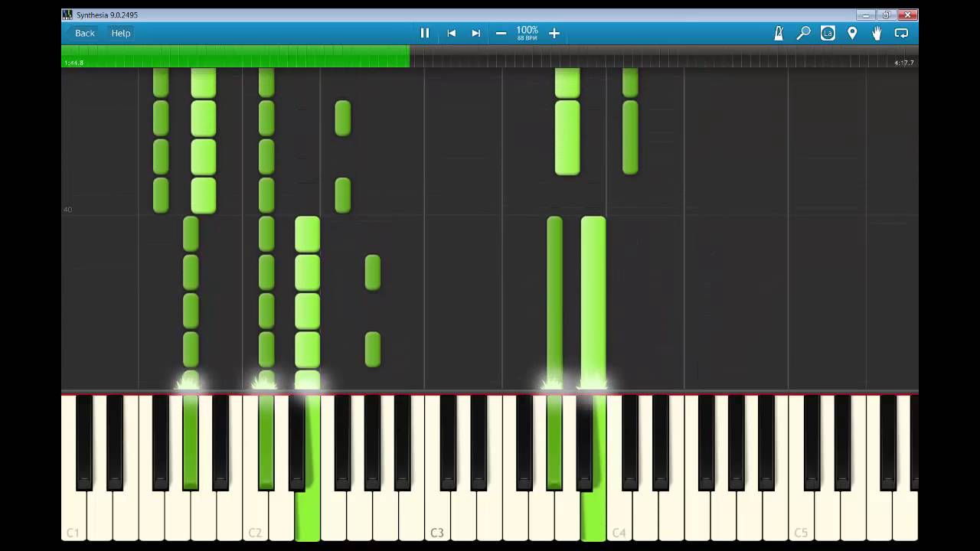980x551 pixels.
Task: Click the C5 piano key
Action: point(802,517)
